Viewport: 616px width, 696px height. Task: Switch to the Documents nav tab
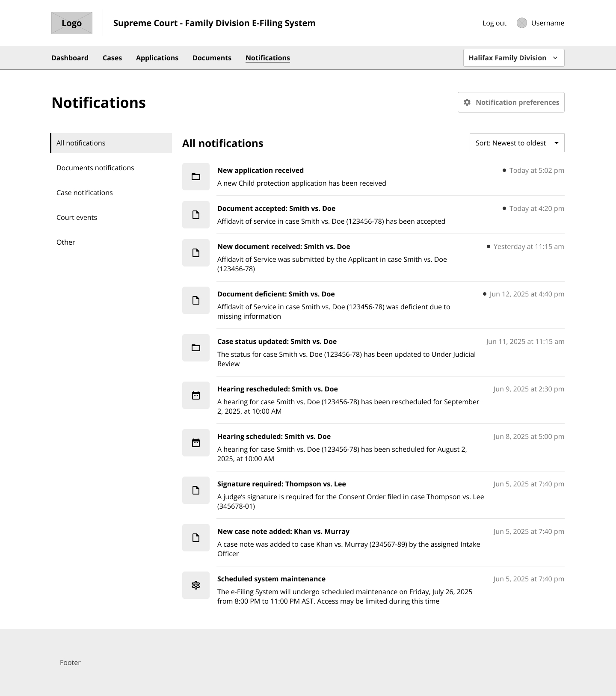[x=212, y=58]
